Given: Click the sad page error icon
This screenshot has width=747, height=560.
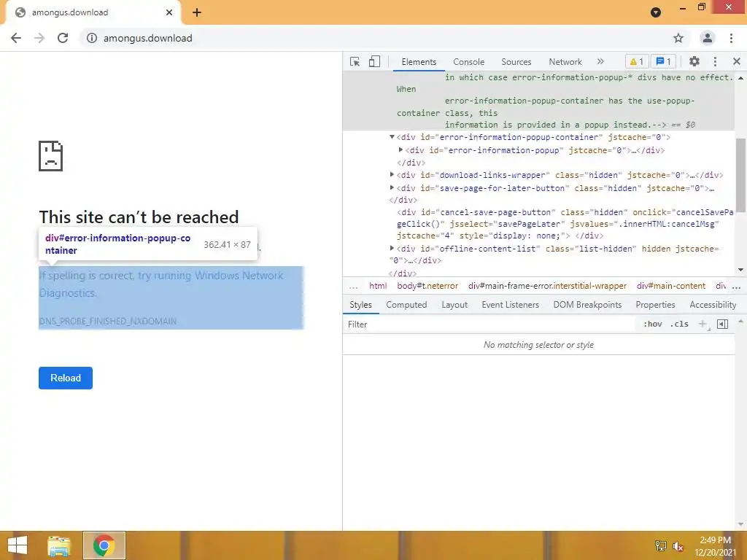Looking at the screenshot, I should (x=50, y=156).
